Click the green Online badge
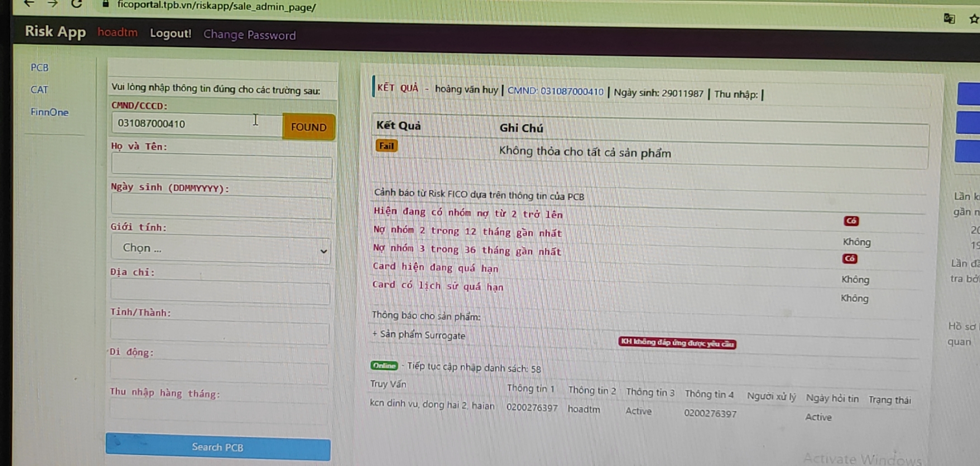Screen dimensions: 980x466 pyautogui.click(x=384, y=366)
